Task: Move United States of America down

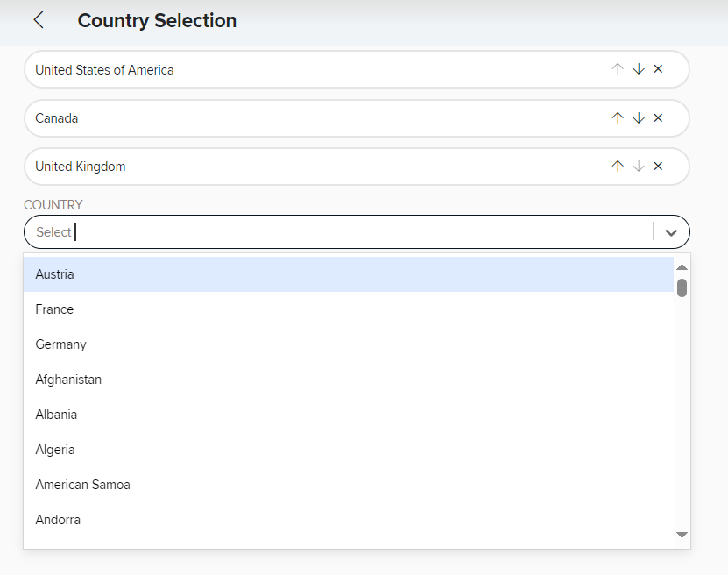Action: [639, 69]
